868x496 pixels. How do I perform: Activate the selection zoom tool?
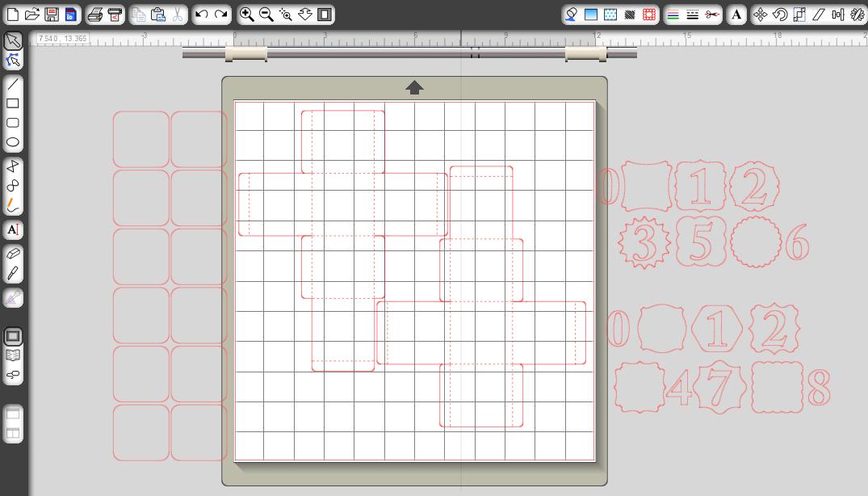[286, 15]
